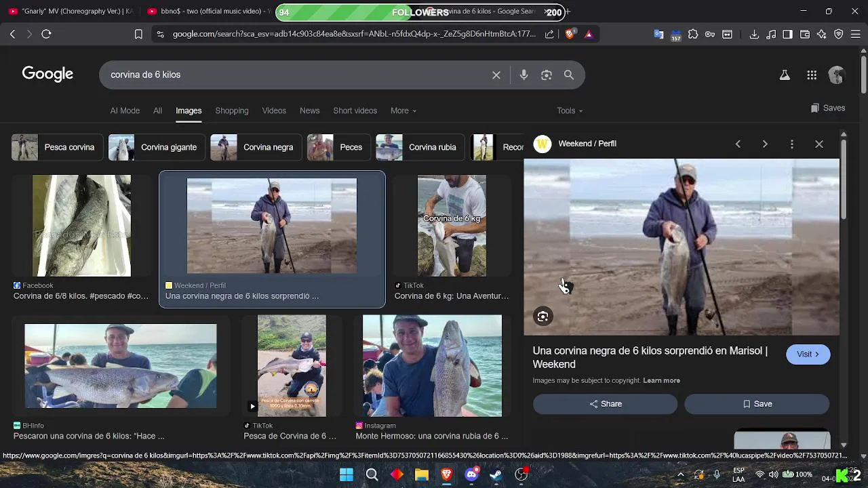868x488 pixels.
Task: Open Discord from taskbar
Action: (x=471, y=474)
